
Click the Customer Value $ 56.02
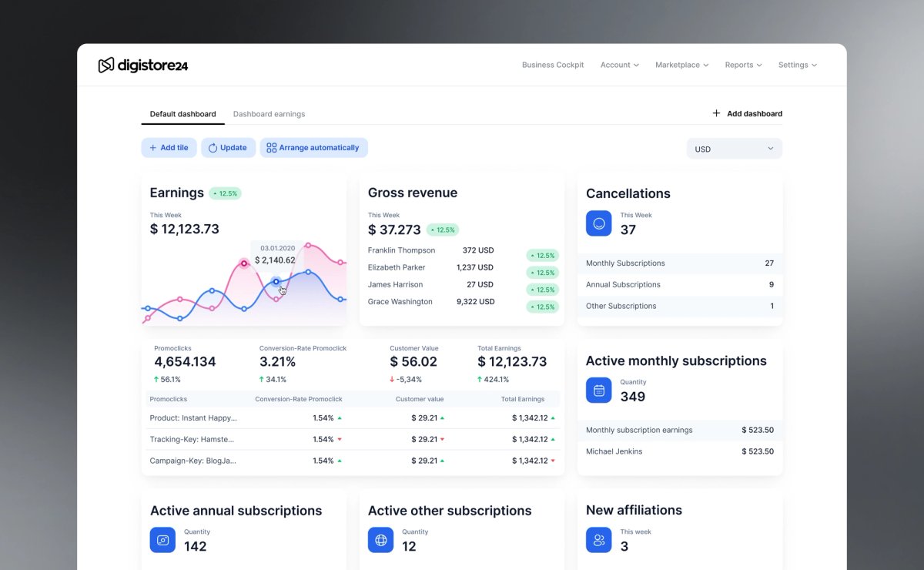click(x=413, y=362)
